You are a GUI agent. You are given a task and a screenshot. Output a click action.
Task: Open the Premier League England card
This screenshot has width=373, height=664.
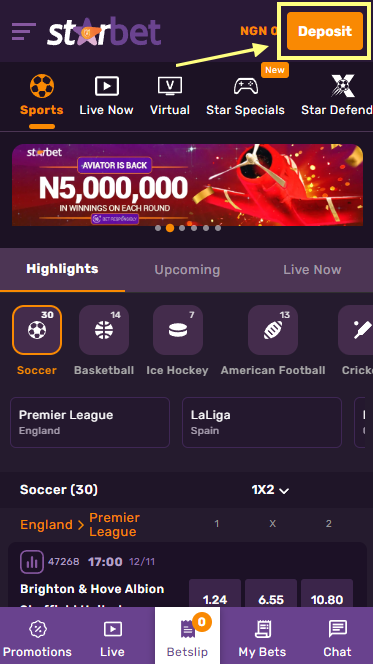coord(90,422)
